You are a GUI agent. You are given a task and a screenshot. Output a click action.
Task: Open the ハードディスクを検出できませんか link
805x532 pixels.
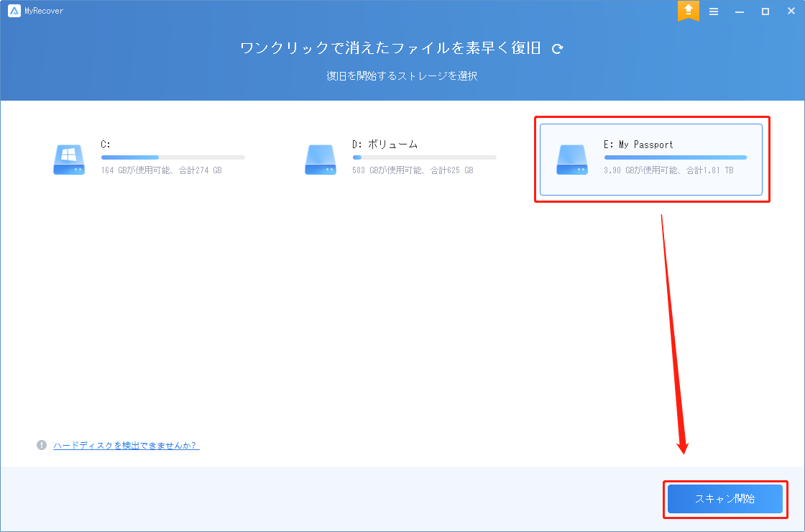point(126,445)
